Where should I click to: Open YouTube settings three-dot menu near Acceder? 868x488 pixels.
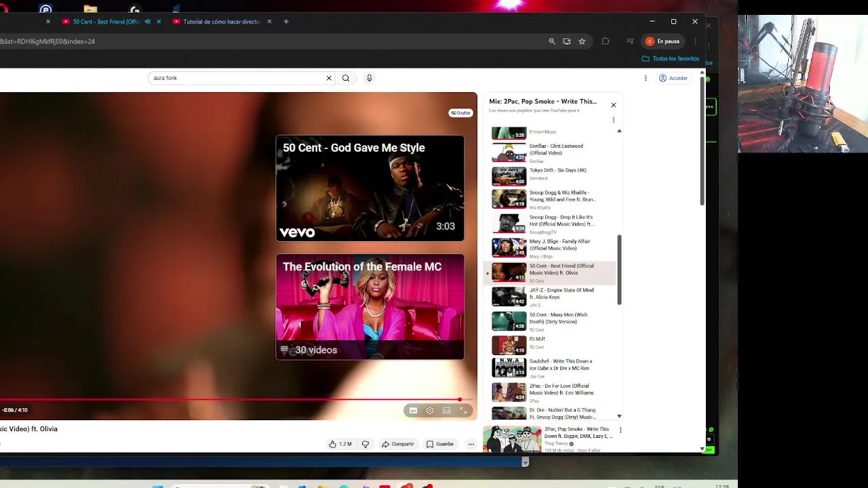[646, 78]
